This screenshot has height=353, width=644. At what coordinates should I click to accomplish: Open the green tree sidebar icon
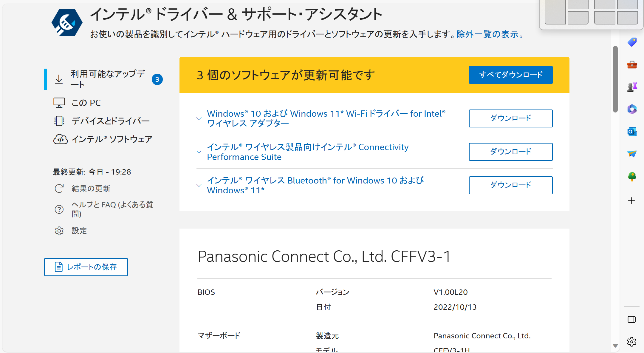pyautogui.click(x=632, y=176)
